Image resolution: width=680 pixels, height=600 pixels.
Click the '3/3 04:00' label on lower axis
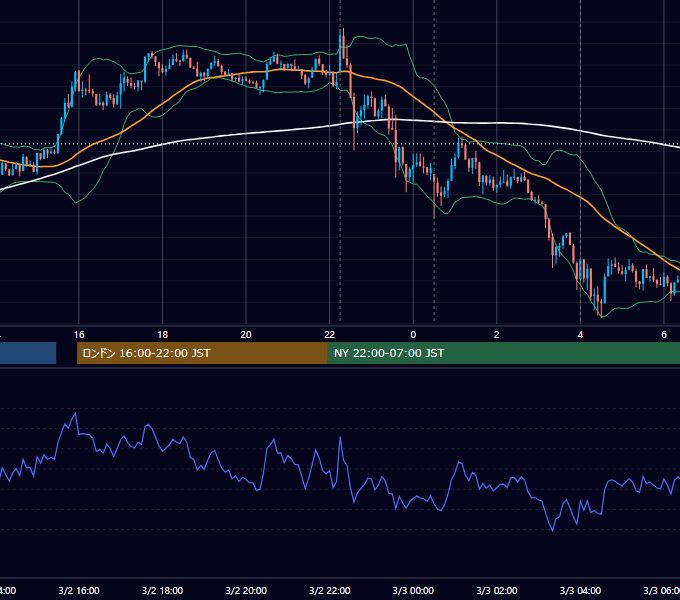[580, 590]
